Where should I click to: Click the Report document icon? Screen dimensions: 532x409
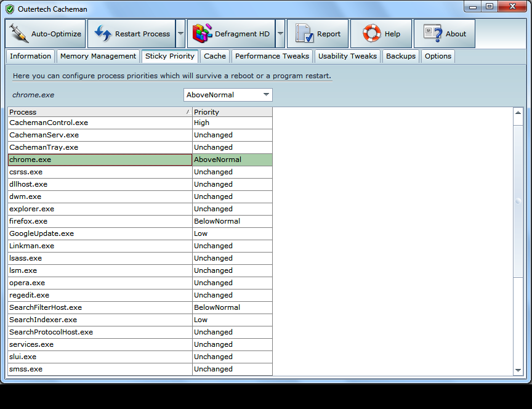point(304,33)
